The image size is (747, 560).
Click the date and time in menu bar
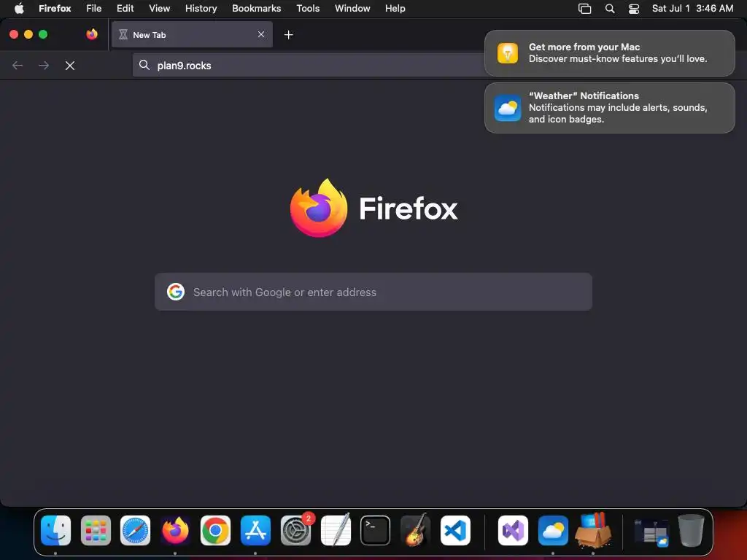click(693, 8)
